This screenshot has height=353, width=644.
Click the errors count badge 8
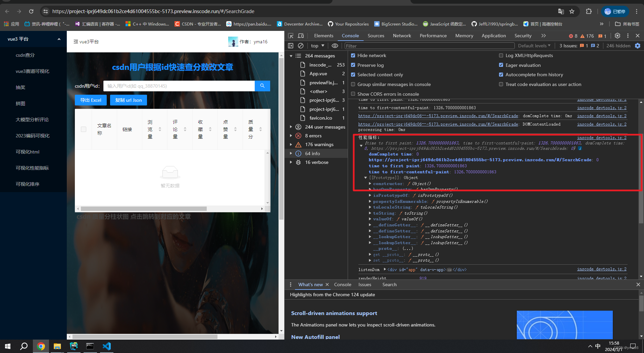[573, 36]
